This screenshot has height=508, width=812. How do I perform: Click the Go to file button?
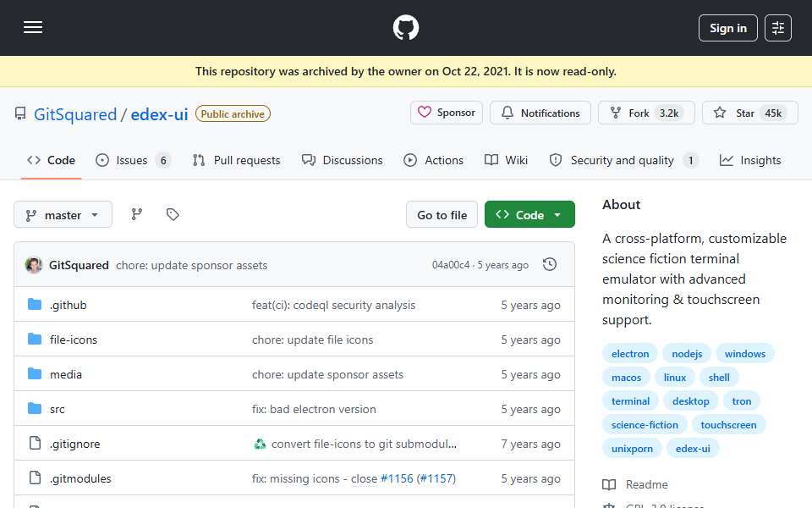(442, 214)
